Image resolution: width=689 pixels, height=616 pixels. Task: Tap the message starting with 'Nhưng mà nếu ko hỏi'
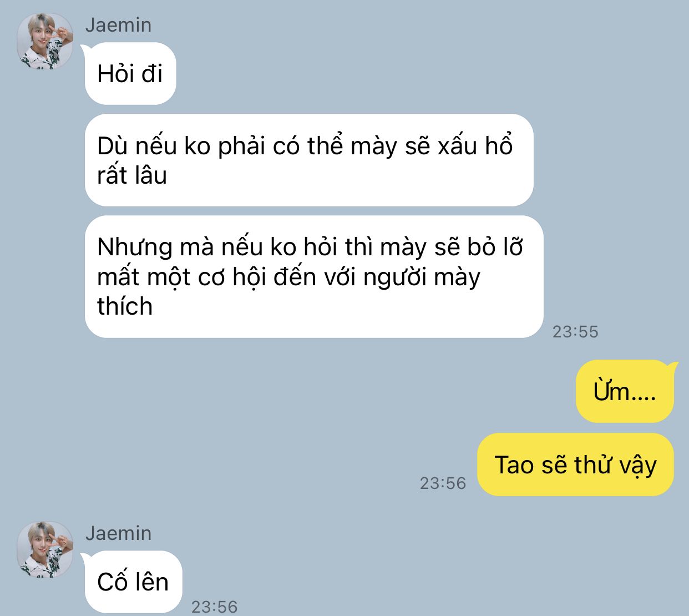click(x=314, y=276)
